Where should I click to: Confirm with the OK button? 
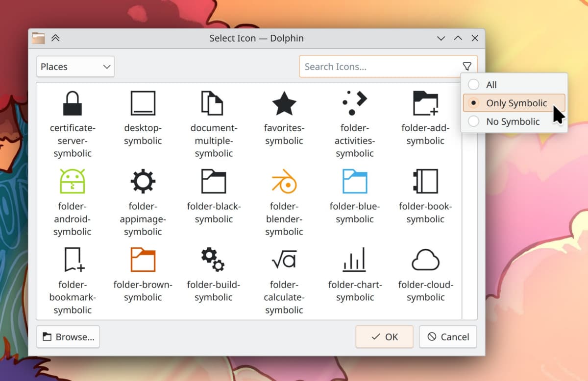pos(384,337)
